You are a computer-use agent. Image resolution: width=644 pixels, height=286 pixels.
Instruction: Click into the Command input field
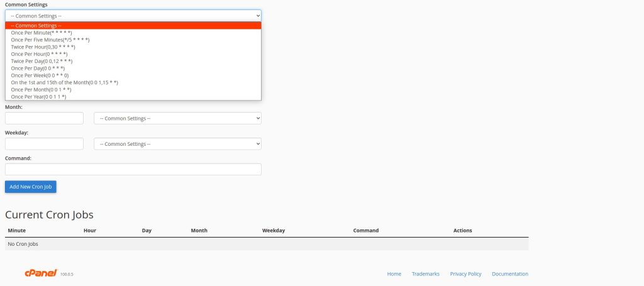(x=133, y=169)
